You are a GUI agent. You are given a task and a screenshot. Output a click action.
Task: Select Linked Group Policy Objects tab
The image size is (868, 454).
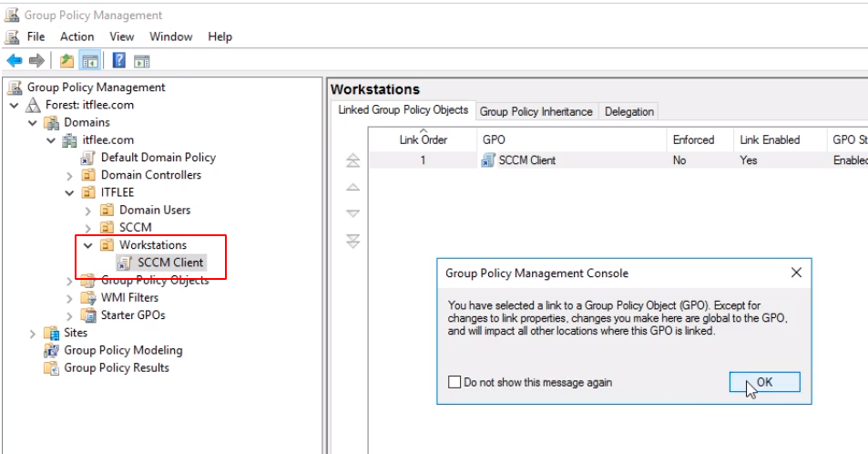(403, 109)
